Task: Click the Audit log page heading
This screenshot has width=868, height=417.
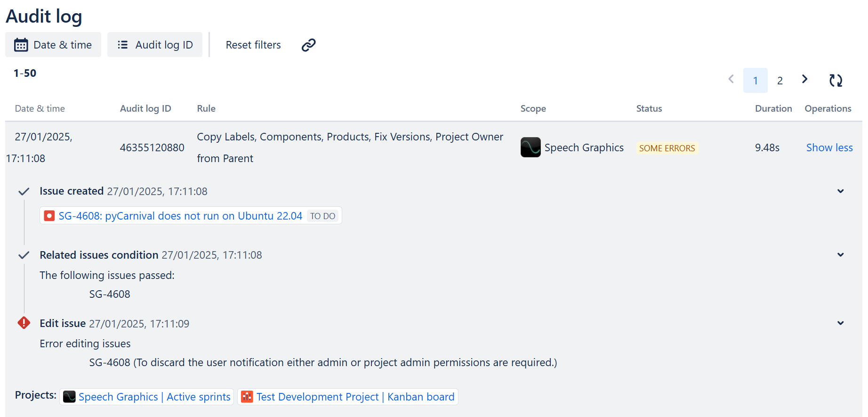Action: (x=44, y=16)
